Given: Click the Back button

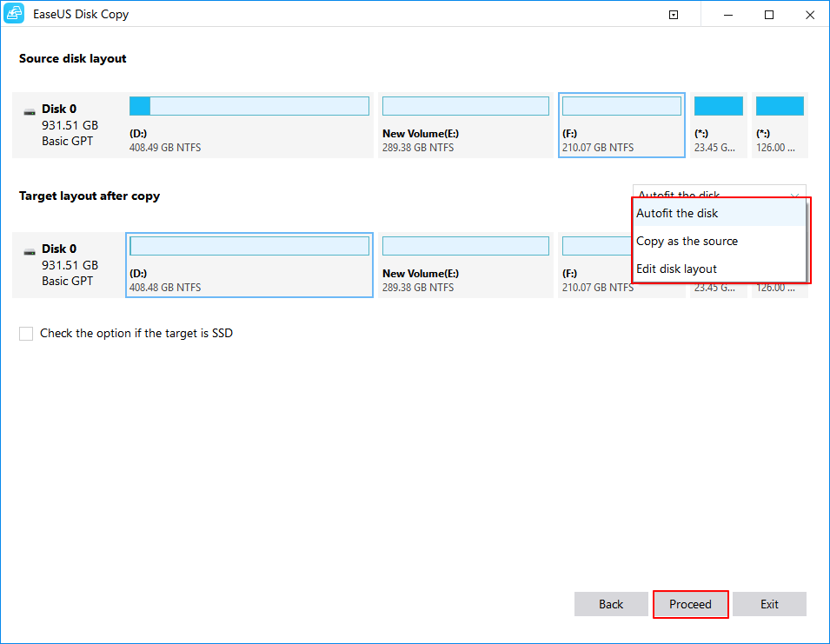Looking at the screenshot, I should click(611, 603).
